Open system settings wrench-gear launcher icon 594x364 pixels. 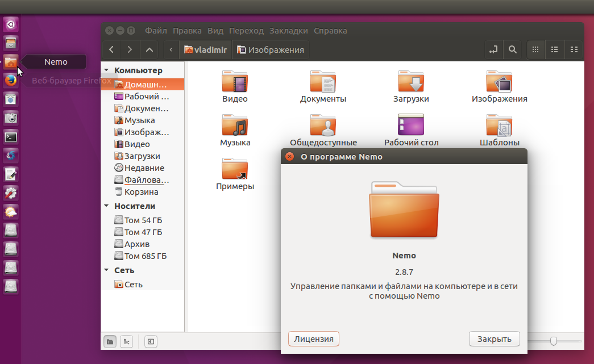11,193
